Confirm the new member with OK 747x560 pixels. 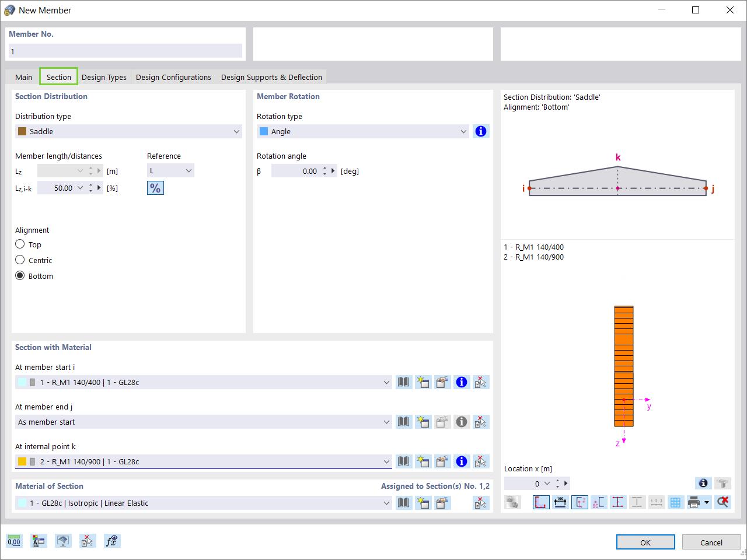tap(645, 542)
